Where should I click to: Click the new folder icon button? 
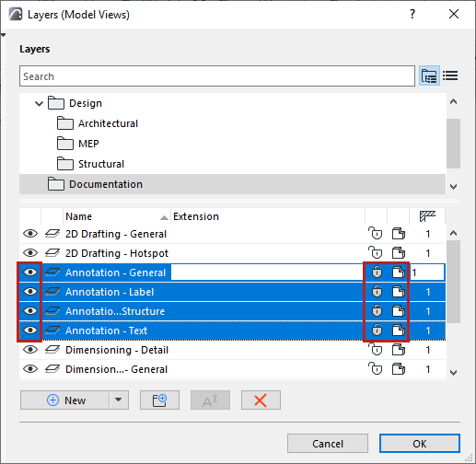159,400
